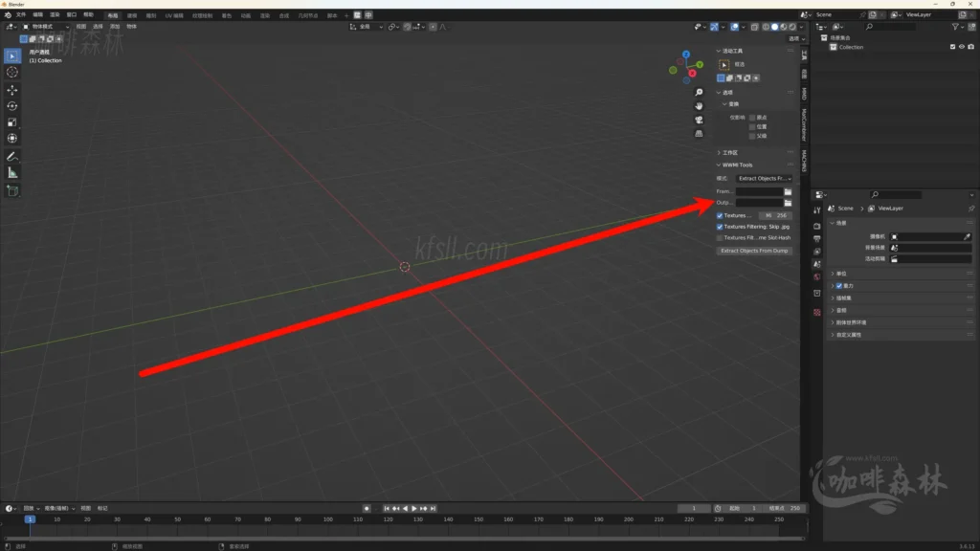Click the Extract Objects From Dump button

754,251
